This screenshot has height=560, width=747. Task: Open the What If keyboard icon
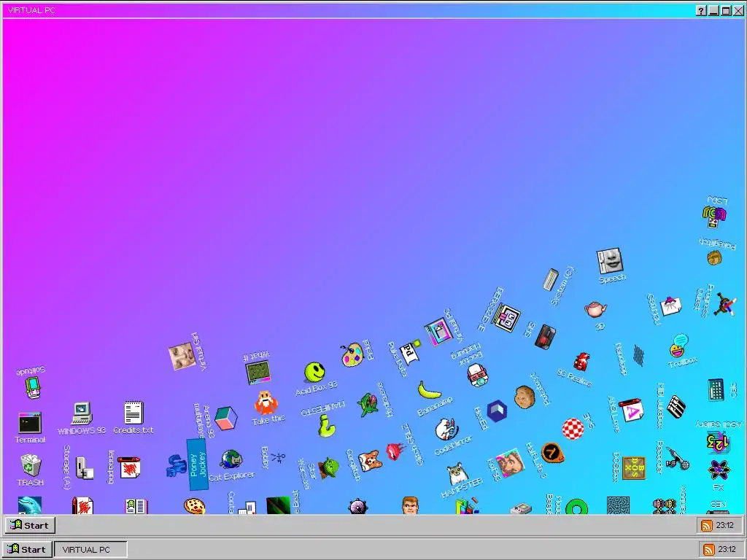click(x=258, y=372)
